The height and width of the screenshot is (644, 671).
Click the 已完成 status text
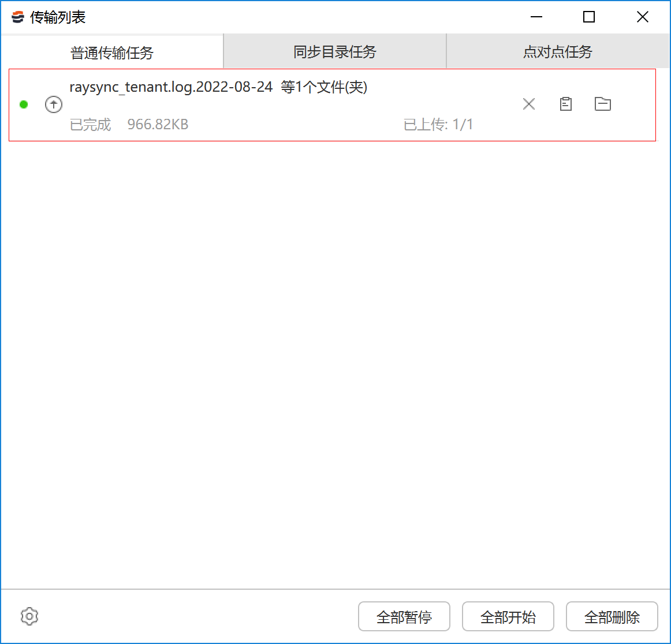click(90, 125)
